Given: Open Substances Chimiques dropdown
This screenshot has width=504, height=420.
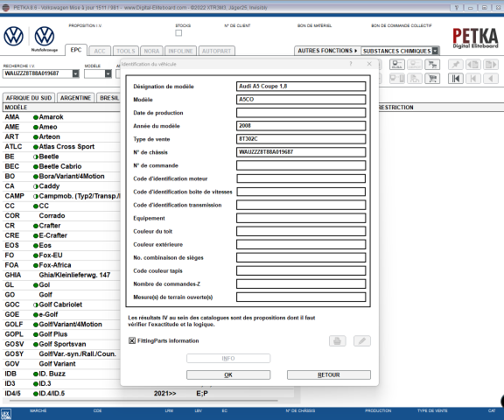Looking at the screenshot, I should coord(435,51).
